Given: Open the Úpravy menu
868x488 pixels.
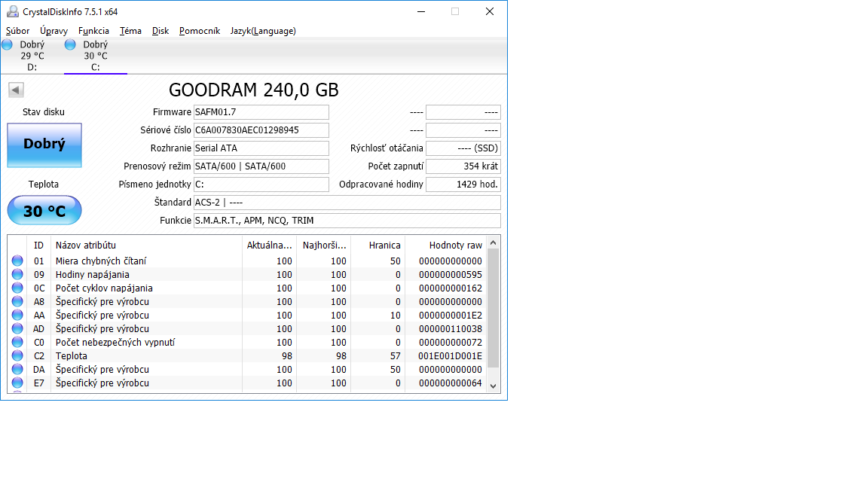Looking at the screenshot, I should tap(53, 31).
